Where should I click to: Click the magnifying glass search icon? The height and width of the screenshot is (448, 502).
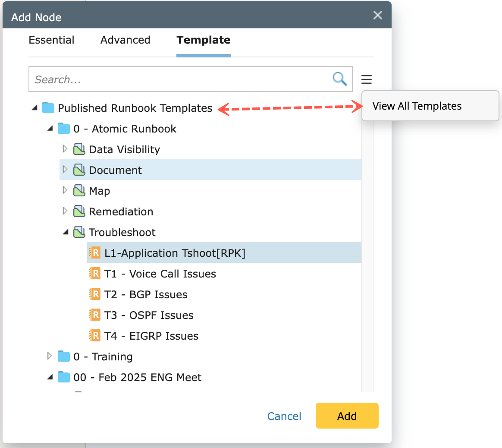click(339, 79)
